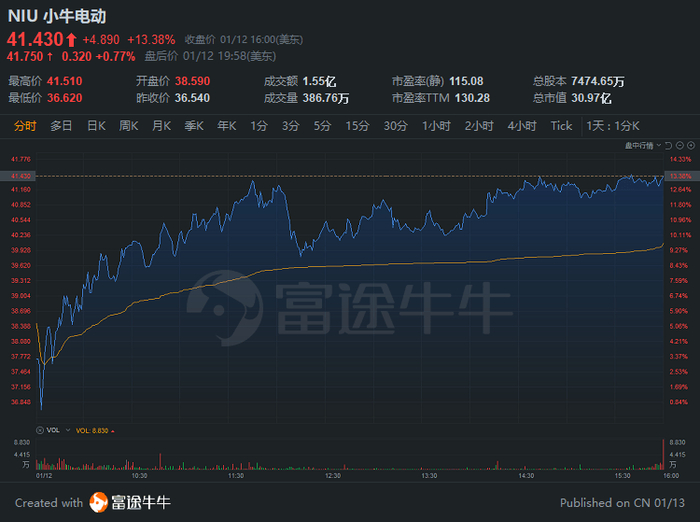Viewport: 700px width, 522px height.
Task: Click the 成交量 value 386.76万
Action: (x=326, y=98)
